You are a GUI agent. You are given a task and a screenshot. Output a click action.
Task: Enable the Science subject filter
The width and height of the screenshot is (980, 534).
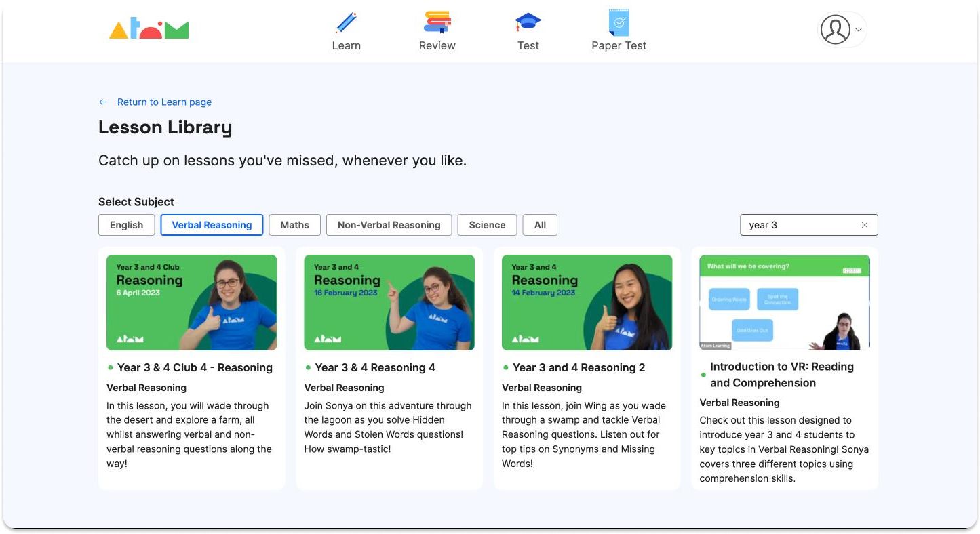[x=487, y=224]
